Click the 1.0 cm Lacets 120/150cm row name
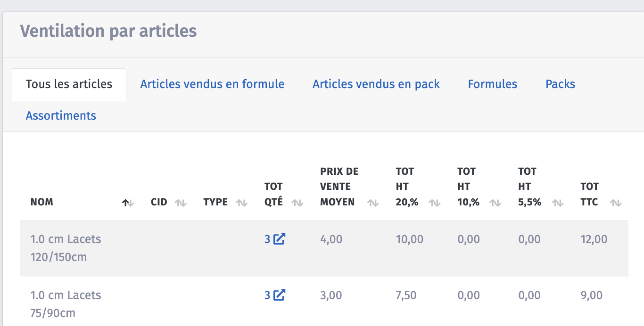The width and height of the screenshot is (644, 326). pos(66,248)
